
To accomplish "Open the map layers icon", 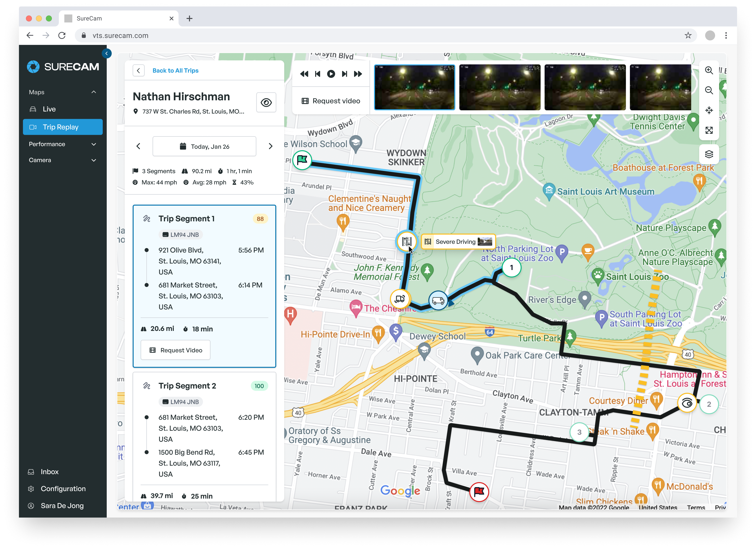I will coord(709,154).
